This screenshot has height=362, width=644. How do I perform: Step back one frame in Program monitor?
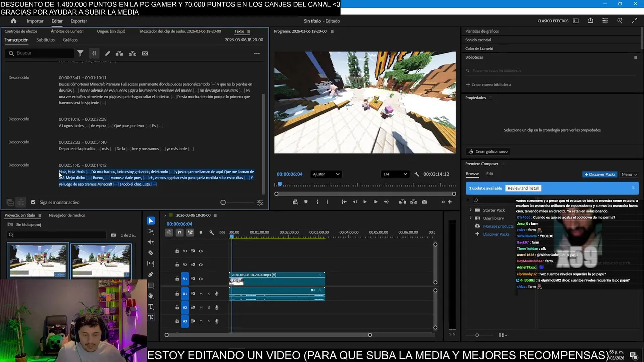pos(355,202)
